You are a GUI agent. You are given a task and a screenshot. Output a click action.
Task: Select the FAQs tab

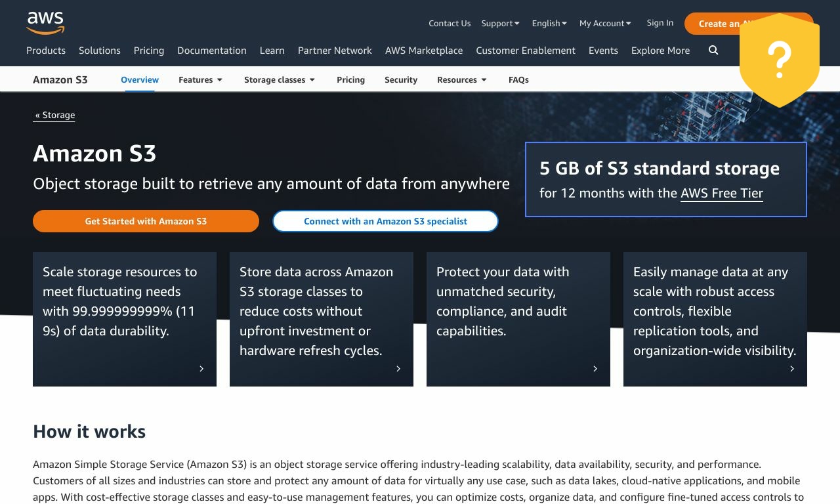(x=518, y=79)
